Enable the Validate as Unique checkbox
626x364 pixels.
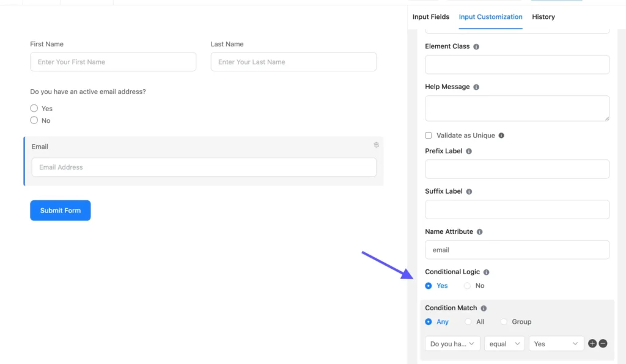[x=427, y=135]
